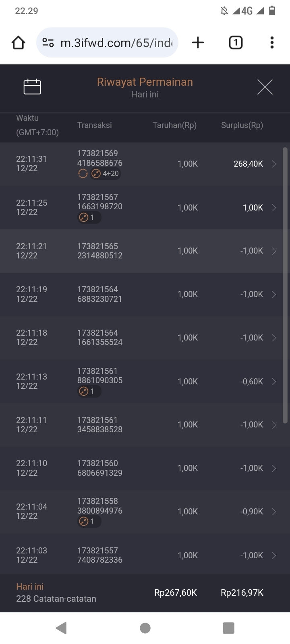Expand details of the 22:11:25 transaction
Screen dimensions: 290x644
pyautogui.click(x=274, y=208)
